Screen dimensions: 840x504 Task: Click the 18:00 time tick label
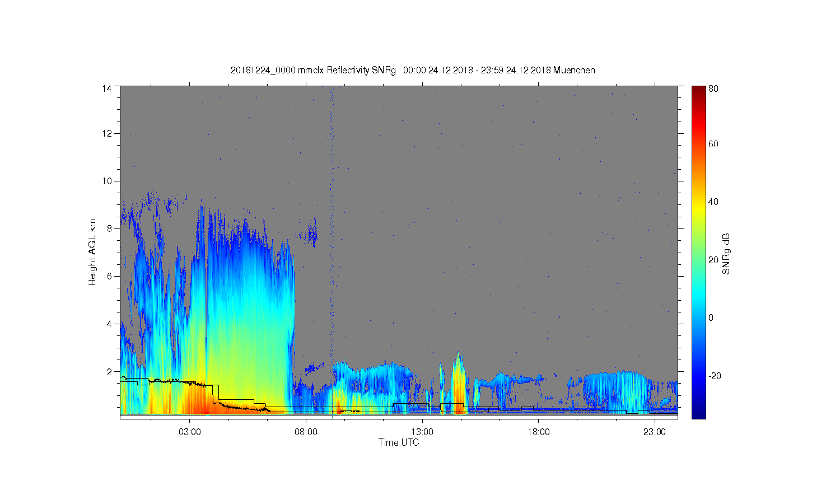click(x=538, y=432)
